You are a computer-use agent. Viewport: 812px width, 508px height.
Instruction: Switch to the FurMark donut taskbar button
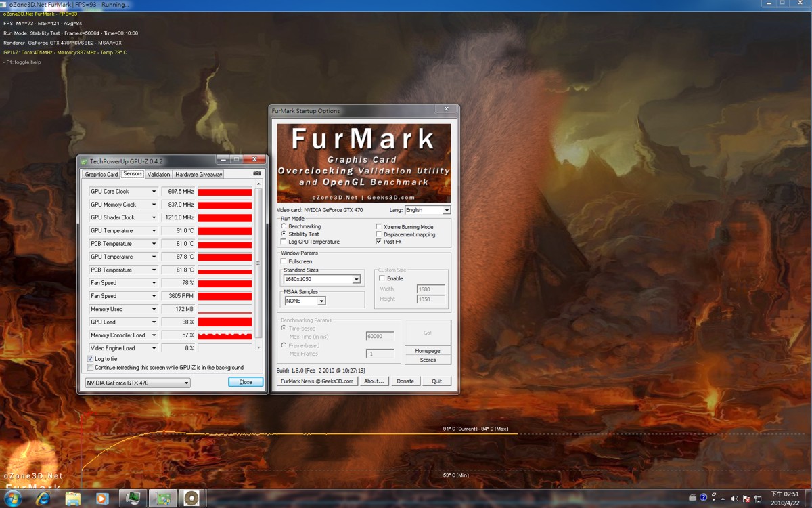click(192, 499)
